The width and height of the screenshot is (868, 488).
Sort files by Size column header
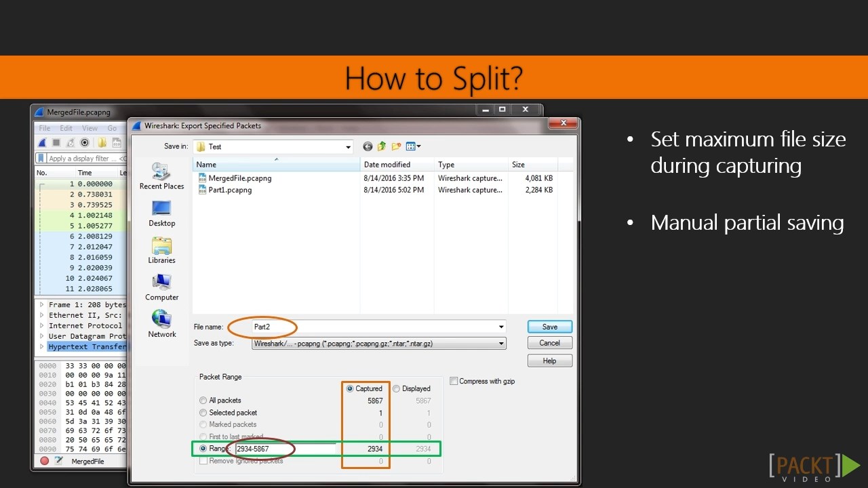pos(533,165)
